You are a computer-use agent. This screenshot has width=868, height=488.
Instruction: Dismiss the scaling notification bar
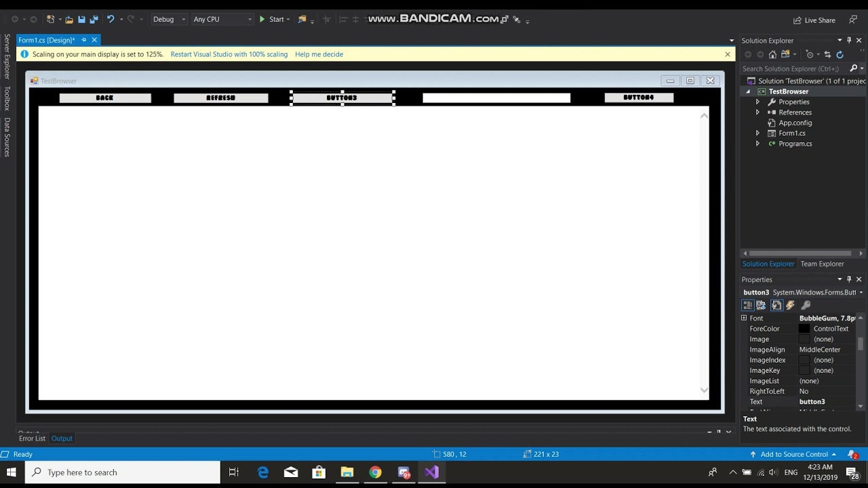point(728,54)
